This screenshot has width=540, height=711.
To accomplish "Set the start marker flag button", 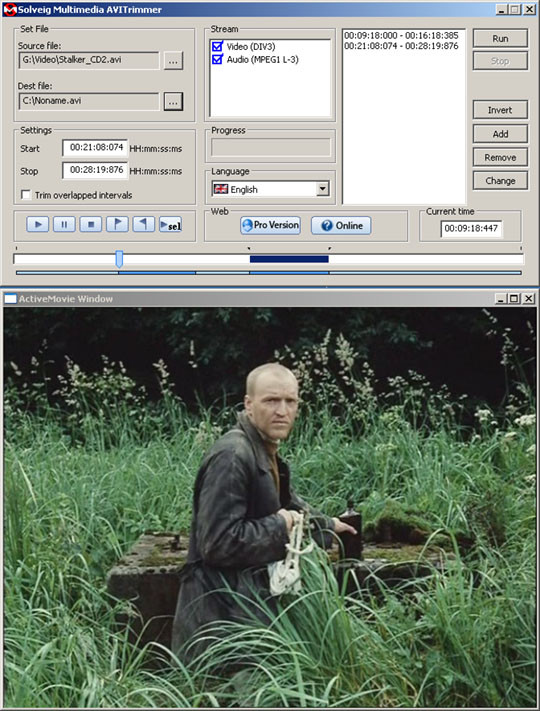I will point(117,224).
